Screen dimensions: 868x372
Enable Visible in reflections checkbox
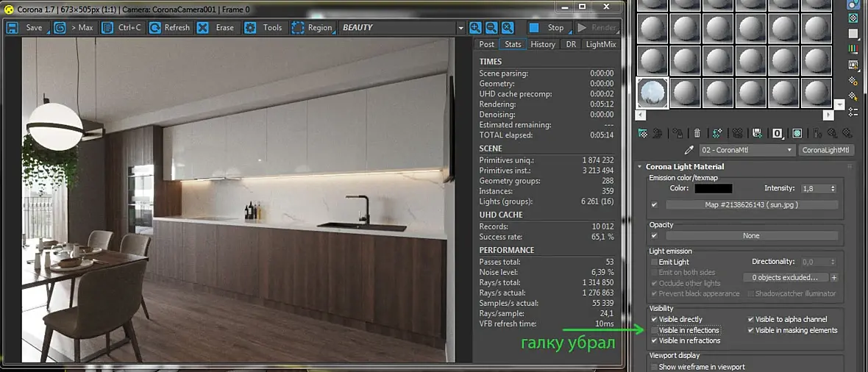pyautogui.click(x=655, y=331)
